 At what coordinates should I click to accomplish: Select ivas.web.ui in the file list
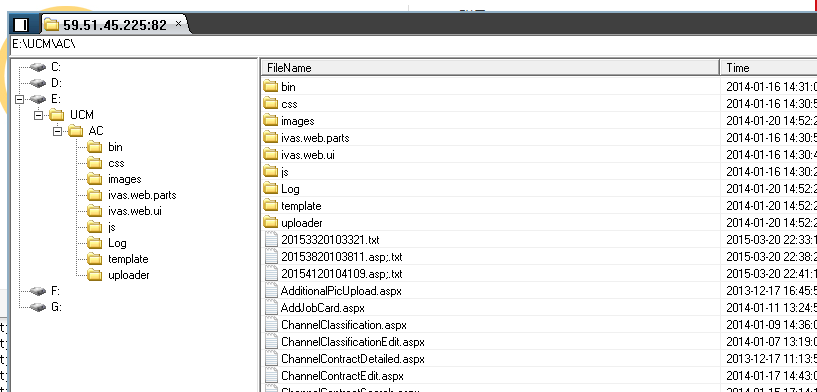tap(308, 155)
